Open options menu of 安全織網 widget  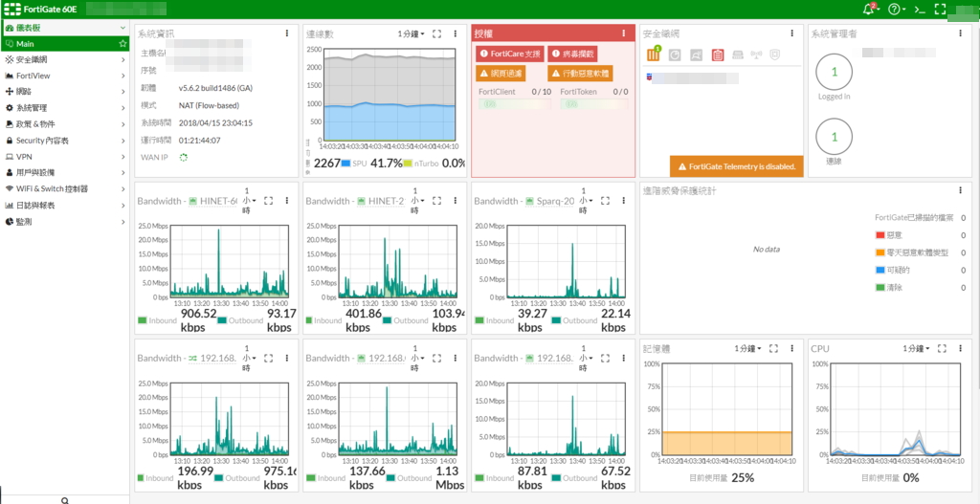(791, 33)
